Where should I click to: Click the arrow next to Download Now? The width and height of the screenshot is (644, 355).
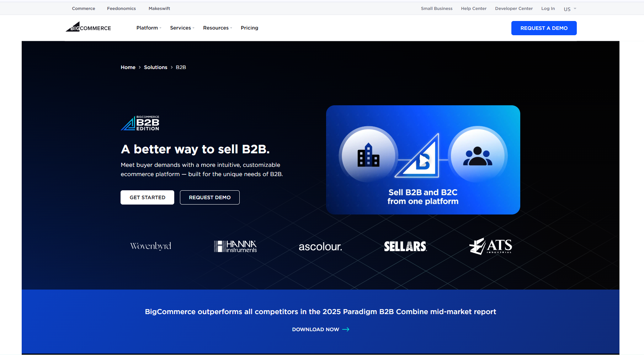tap(346, 329)
